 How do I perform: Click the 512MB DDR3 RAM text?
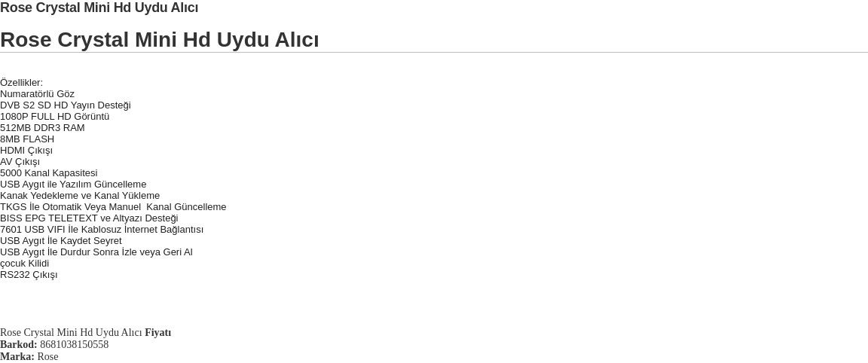tap(42, 128)
